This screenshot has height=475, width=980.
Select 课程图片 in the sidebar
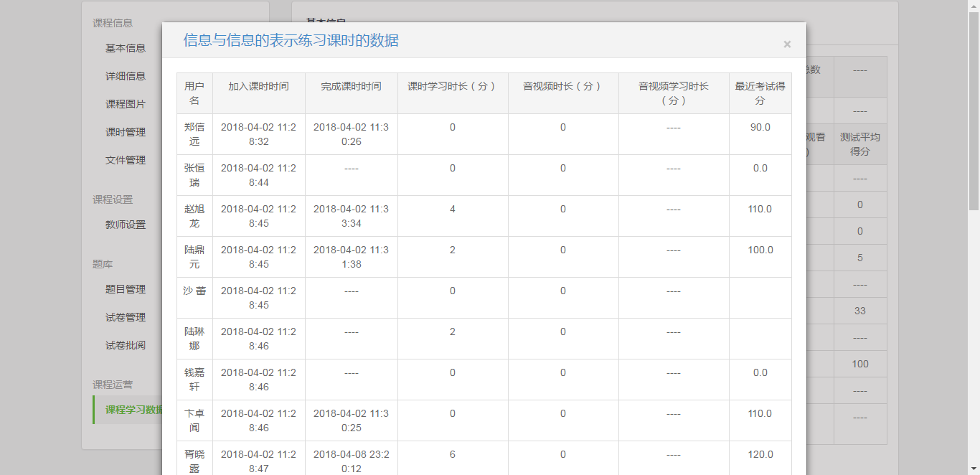[x=126, y=104]
